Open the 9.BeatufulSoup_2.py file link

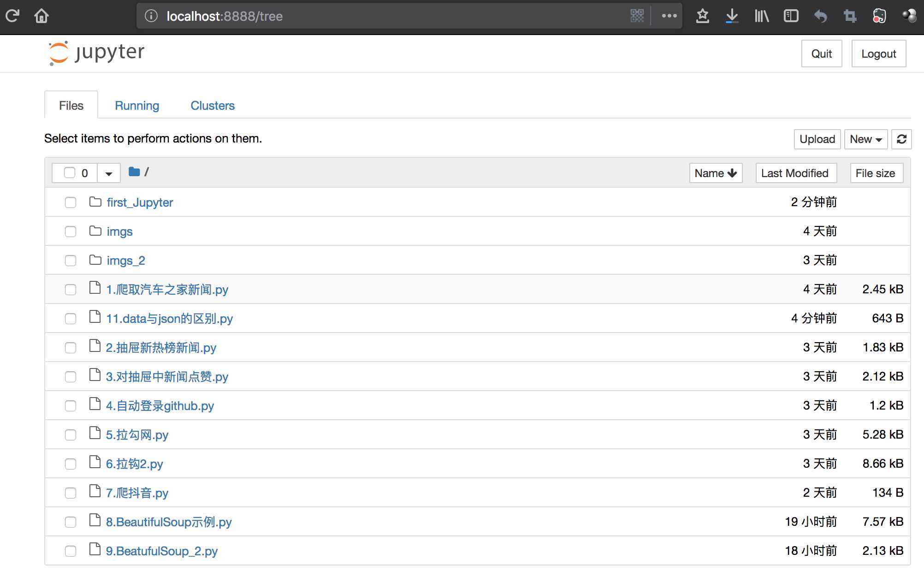(x=161, y=551)
